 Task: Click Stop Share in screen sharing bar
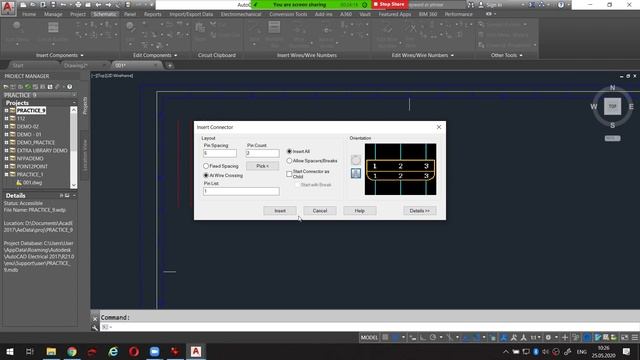389,4
